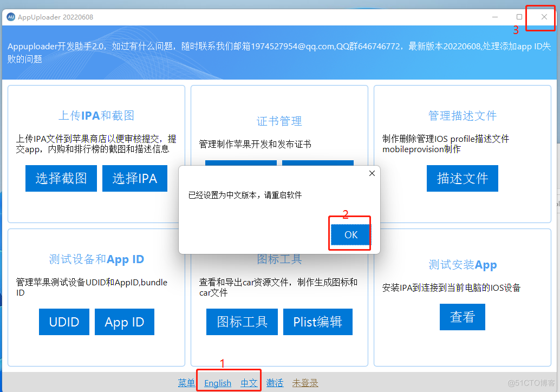Click the 证书管理 heading

click(279, 121)
